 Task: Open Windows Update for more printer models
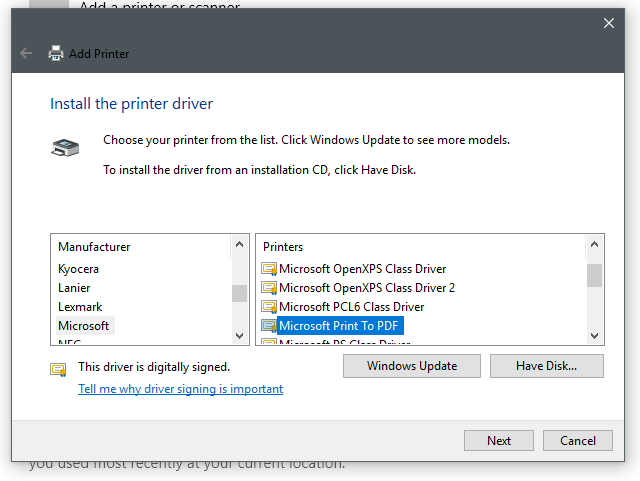pyautogui.click(x=411, y=366)
